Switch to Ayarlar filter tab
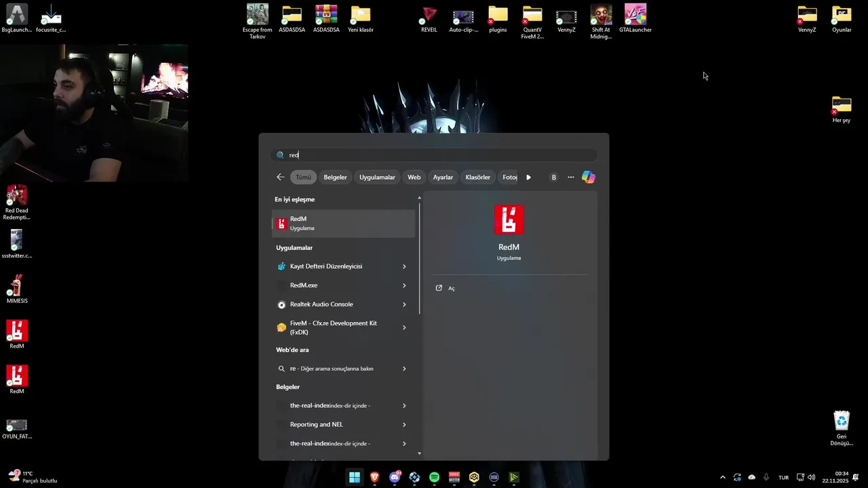 coord(443,177)
